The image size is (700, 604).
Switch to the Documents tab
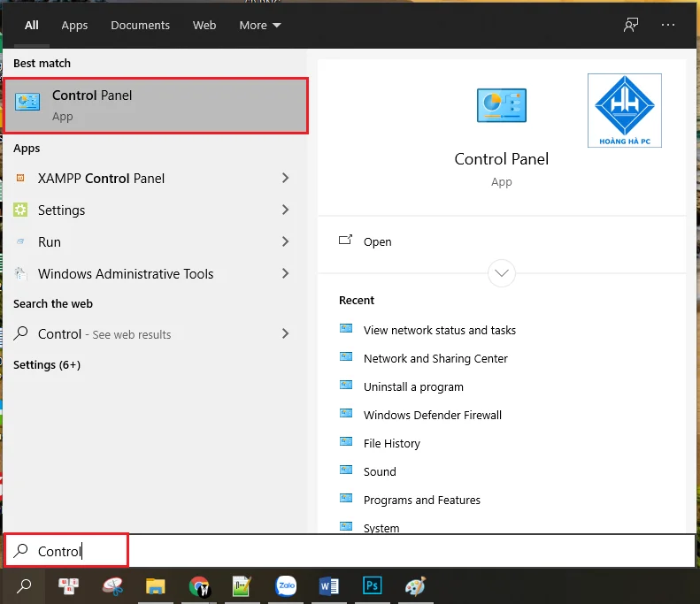140,26
